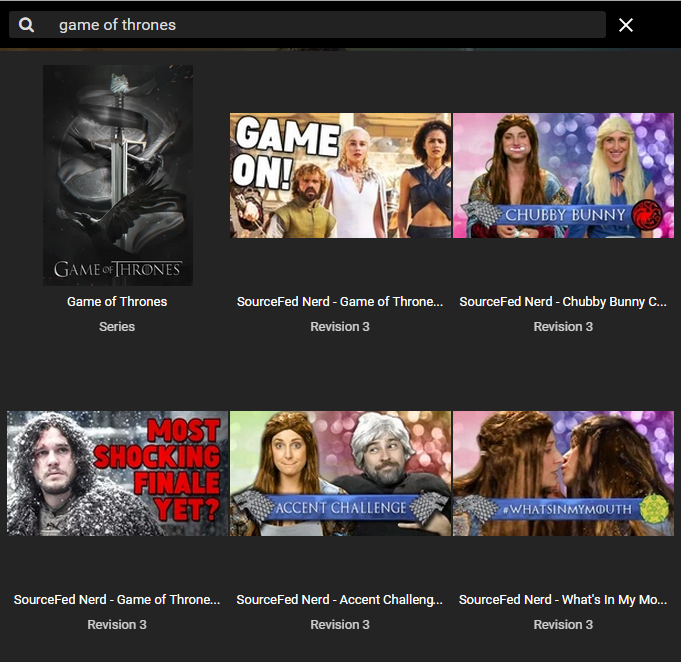Open the 'Most Shocking Finale Yet?' thumbnail

click(x=117, y=473)
